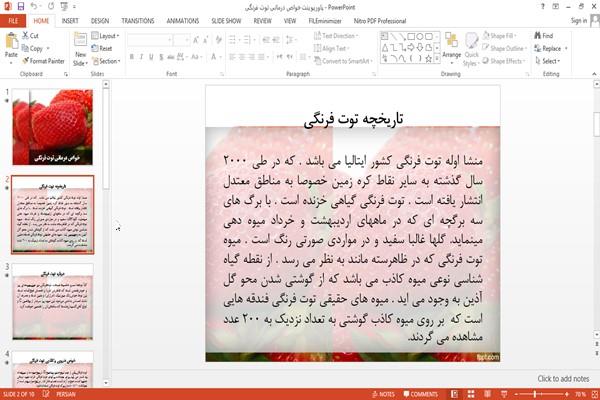
Task: Select the rectangle shape in the shapes gallery
Action: point(411,37)
